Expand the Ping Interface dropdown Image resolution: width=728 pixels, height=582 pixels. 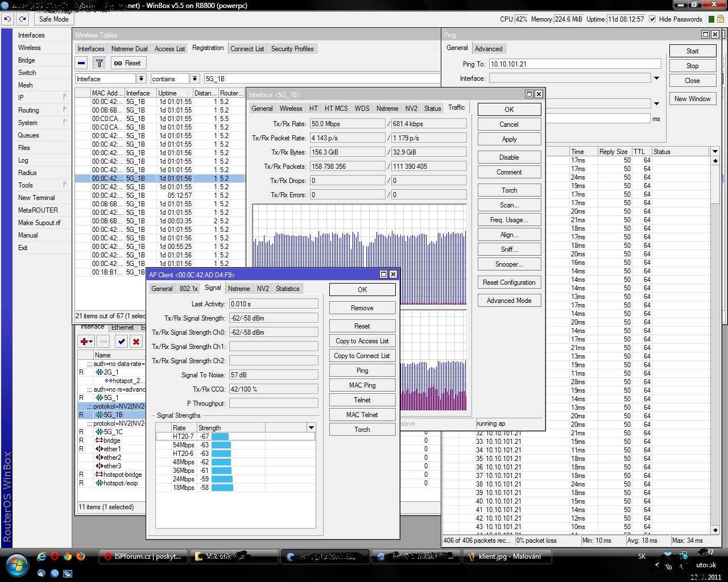(656, 78)
